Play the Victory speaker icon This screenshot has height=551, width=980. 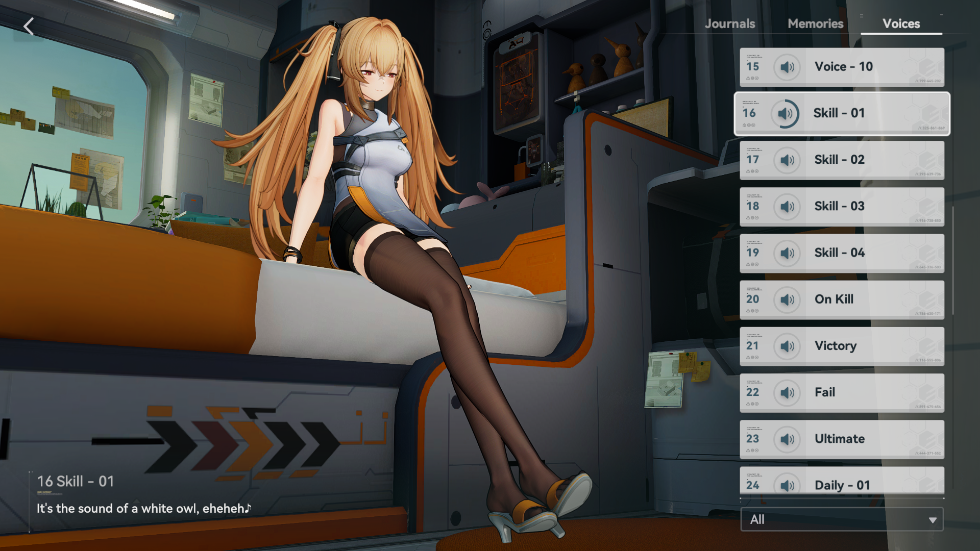tap(787, 346)
